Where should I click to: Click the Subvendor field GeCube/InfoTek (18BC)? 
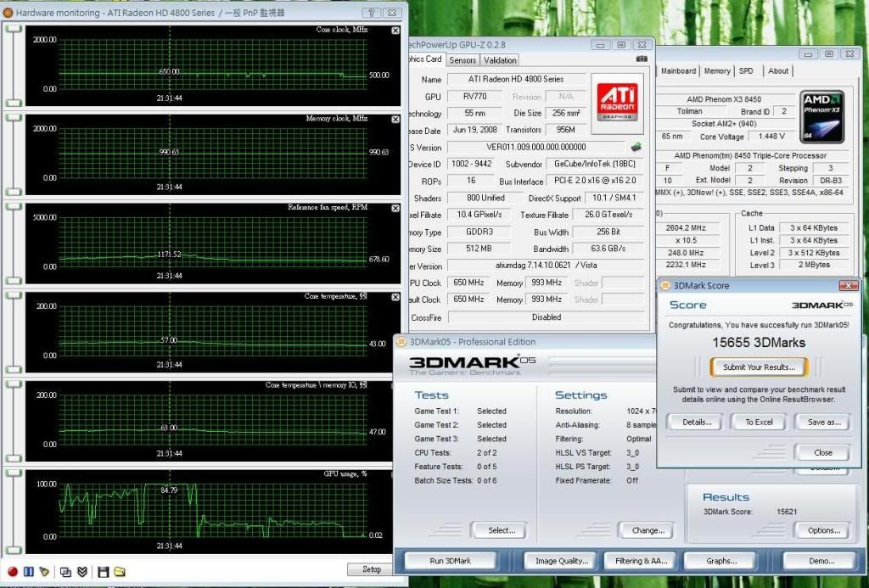coord(594,164)
